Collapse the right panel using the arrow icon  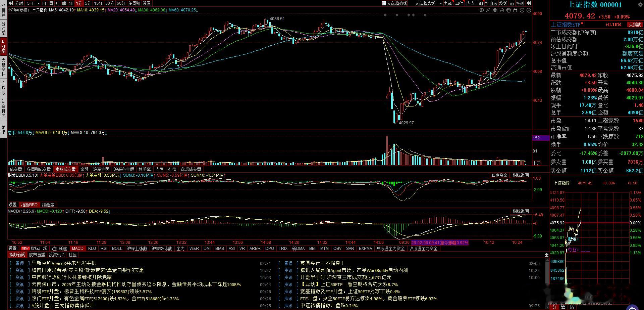pos(529,3)
